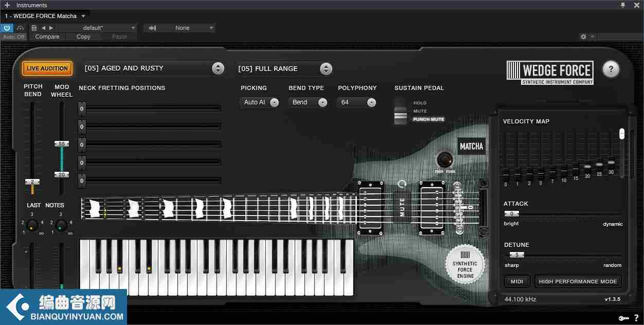Click Mod Wheel upper handle at 55

(x=62, y=143)
